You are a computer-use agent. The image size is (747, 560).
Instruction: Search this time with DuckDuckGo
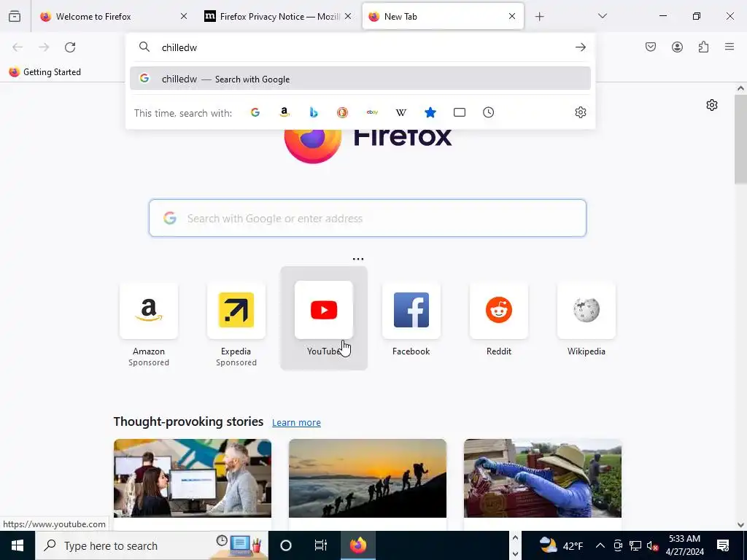343,112
